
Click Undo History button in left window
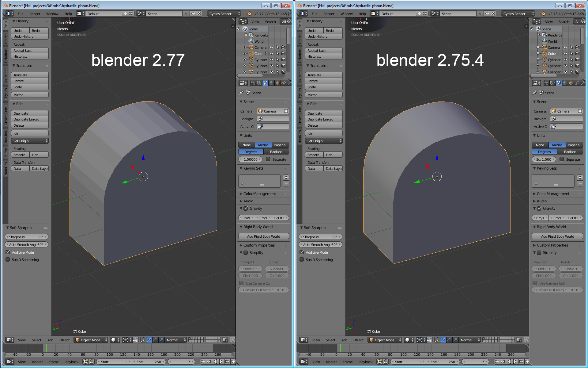point(30,36)
